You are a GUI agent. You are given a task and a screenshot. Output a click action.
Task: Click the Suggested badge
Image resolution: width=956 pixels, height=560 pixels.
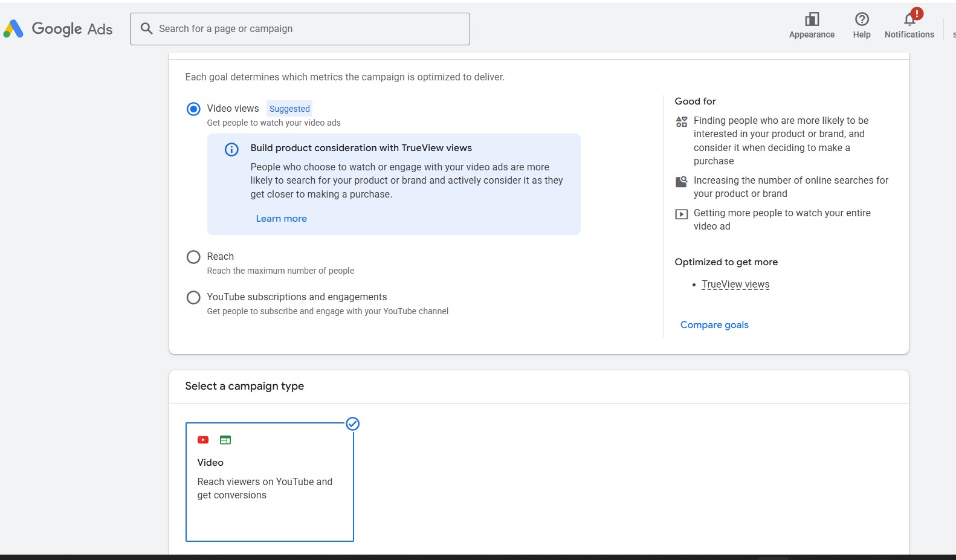[x=289, y=109]
